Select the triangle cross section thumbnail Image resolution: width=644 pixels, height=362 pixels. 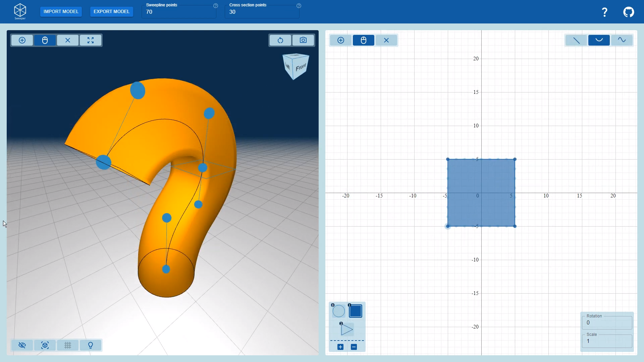click(x=347, y=330)
